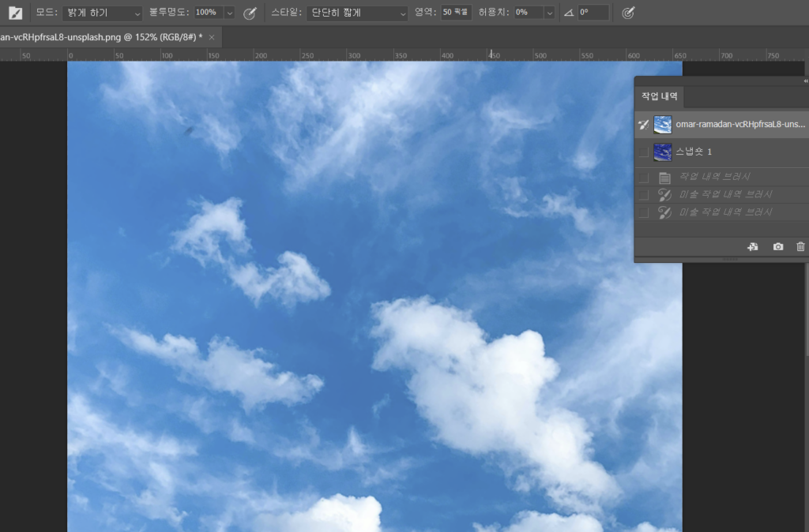This screenshot has width=809, height=532.
Task: Create new document from current state
Action: tap(752, 247)
